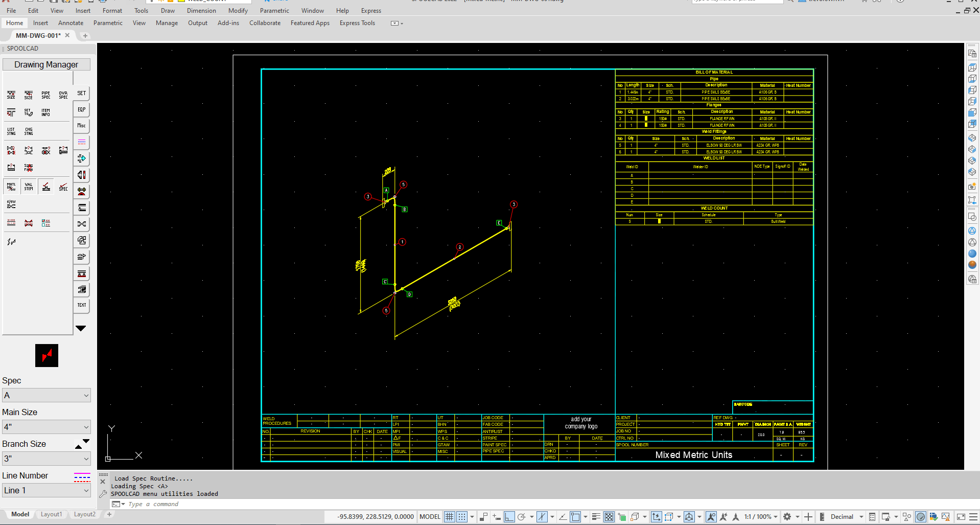Screen dimensions: 980x525
Task: Toggle ortho mode in the status bar
Action: [x=509, y=516]
